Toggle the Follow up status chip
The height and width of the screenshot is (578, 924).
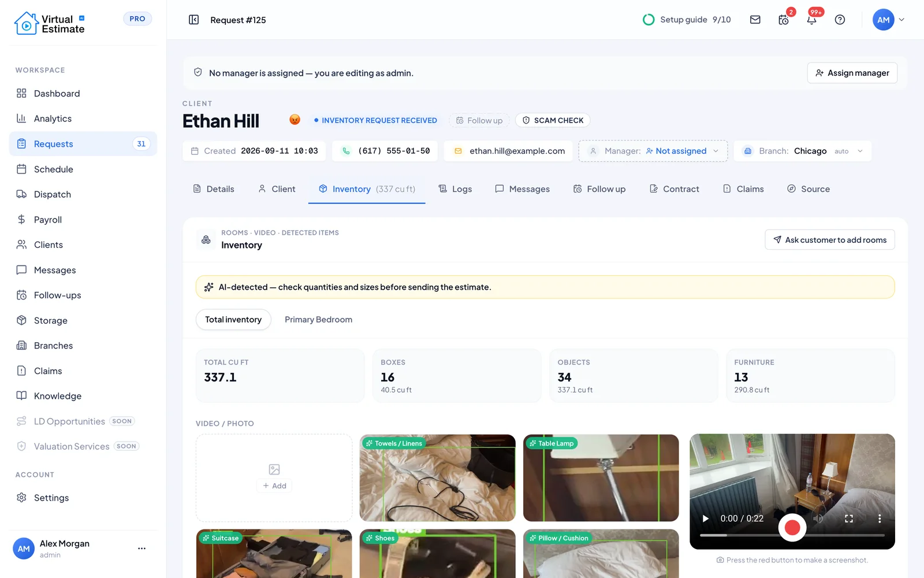[x=479, y=120]
